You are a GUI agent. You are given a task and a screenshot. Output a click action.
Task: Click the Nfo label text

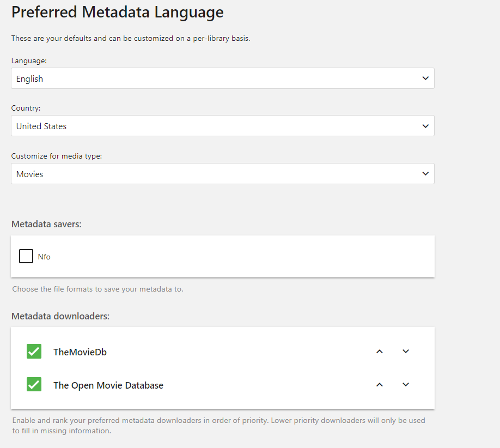tap(44, 257)
